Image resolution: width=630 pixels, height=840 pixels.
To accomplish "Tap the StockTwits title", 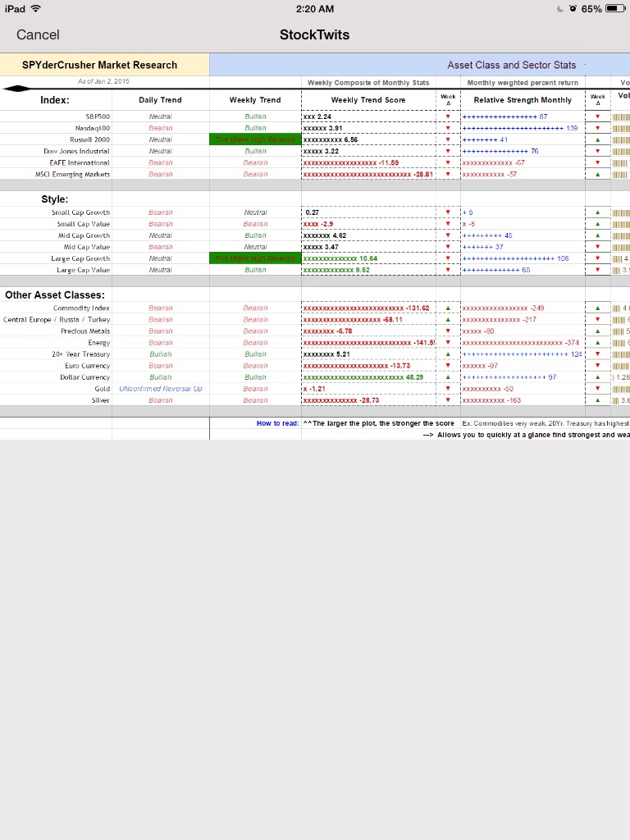I will click(x=314, y=34).
